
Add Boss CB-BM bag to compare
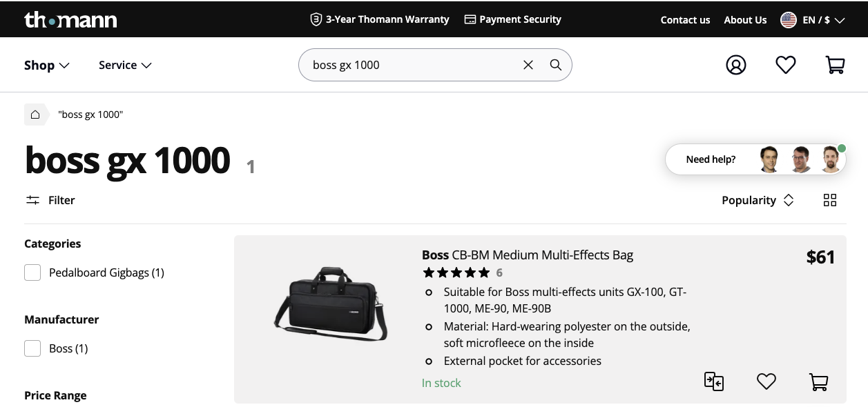pos(714,381)
